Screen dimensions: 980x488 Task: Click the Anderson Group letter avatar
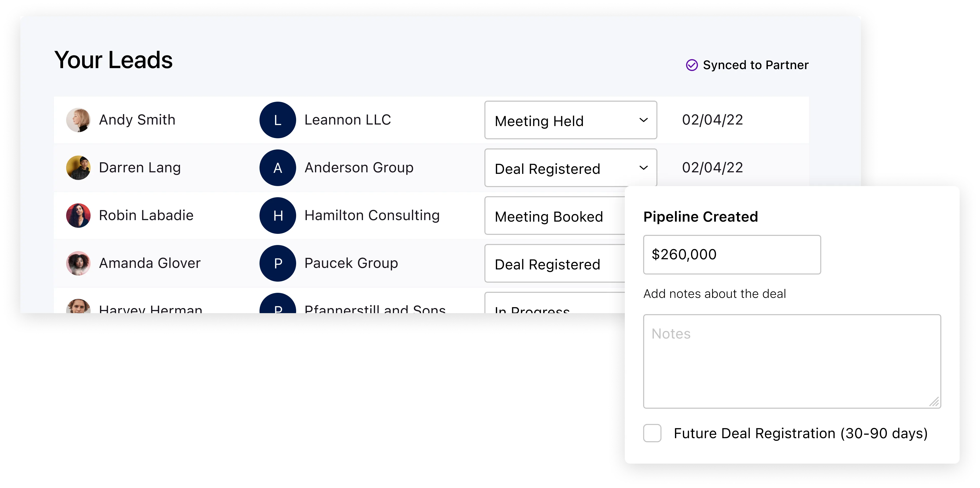[x=278, y=167]
